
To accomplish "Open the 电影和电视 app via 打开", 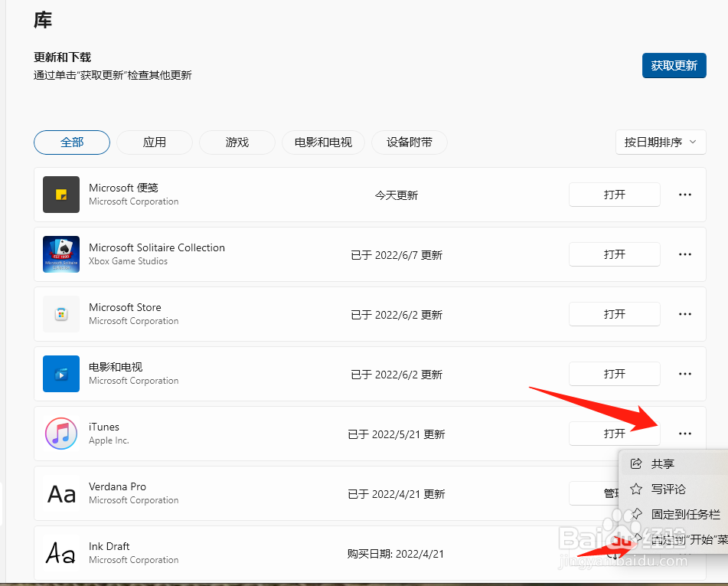I will click(x=614, y=374).
